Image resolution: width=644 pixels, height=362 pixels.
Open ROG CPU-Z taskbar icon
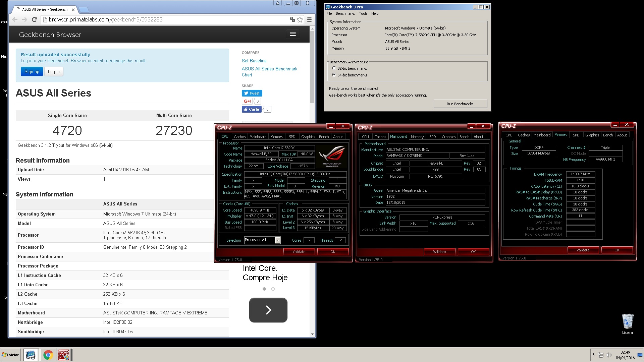point(64,355)
